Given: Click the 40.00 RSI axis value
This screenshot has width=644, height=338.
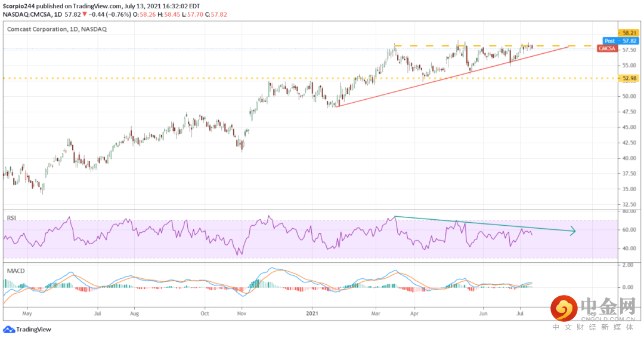Looking at the screenshot, I should coord(629,248).
